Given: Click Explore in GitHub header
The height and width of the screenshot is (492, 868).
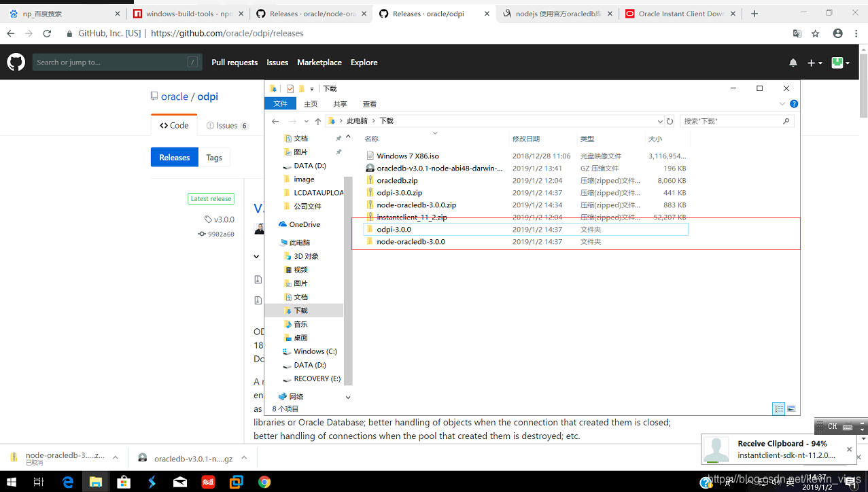Looking at the screenshot, I should (364, 63).
